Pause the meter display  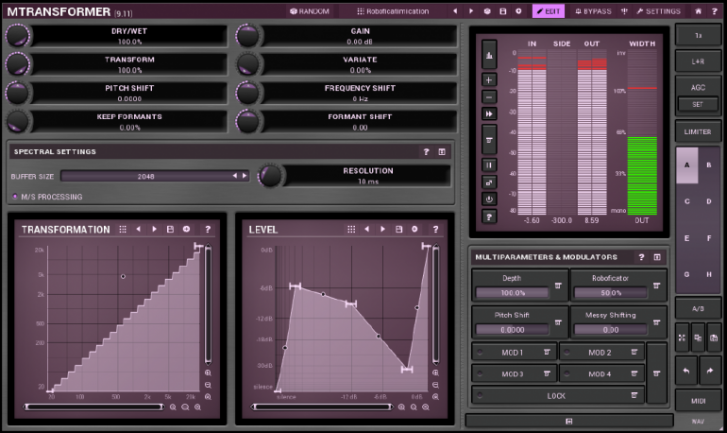pos(489,165)
